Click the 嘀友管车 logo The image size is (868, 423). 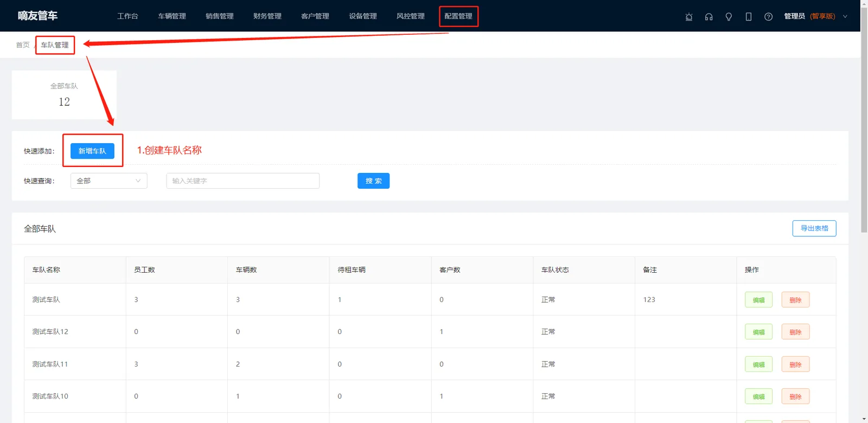pyautogui.click(x=37, y=16)
